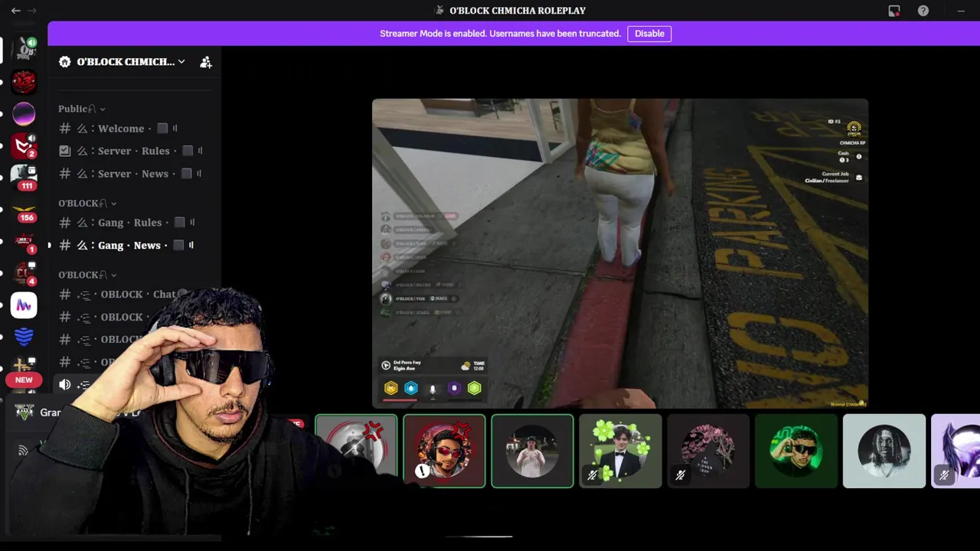The width and height of the screenshot is (980, 551).
Task: Open the yellow wings server with 156 badge
Action: [x=24, y=210]
